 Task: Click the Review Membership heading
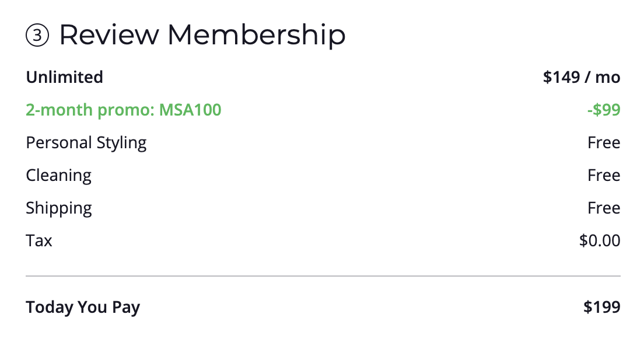tap(202, 35)
